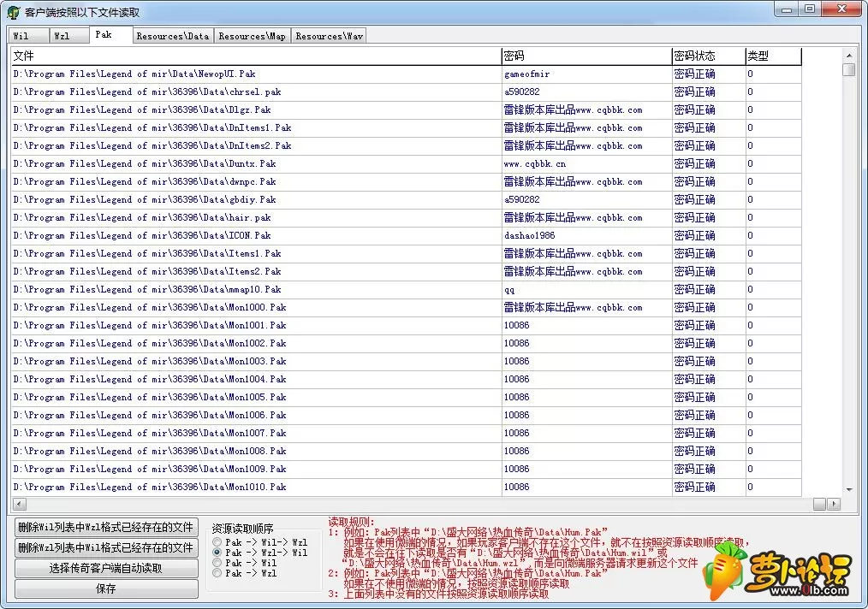This screenshot has height=609, width=868.
Task: Click delete Wil list files existing in Wzl button
Action: click(106, 527)
